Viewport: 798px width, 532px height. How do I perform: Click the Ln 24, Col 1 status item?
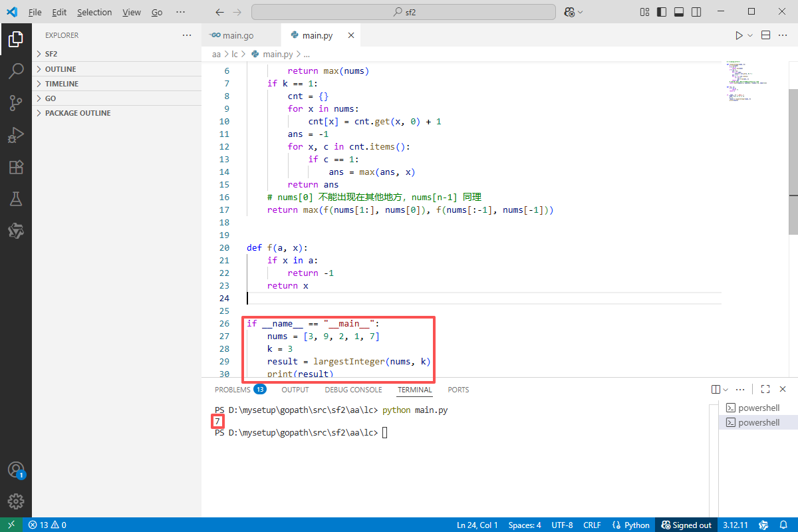(477, 525)
